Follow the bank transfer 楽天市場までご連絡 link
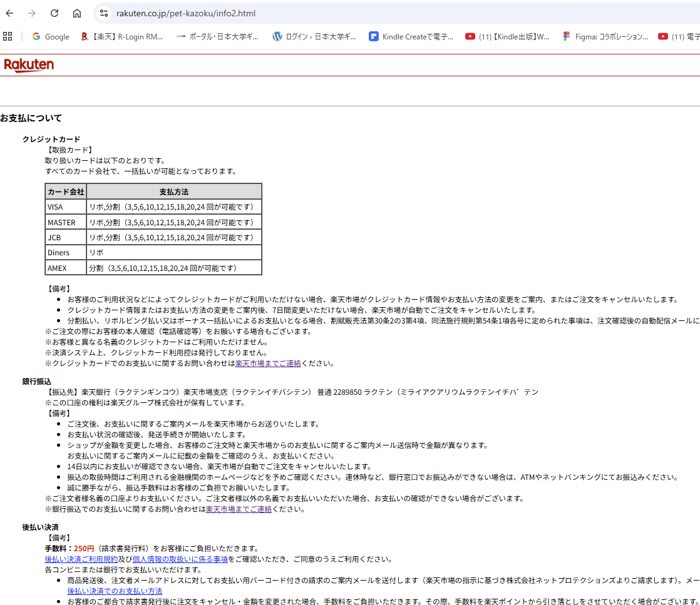 pos(239,509)
